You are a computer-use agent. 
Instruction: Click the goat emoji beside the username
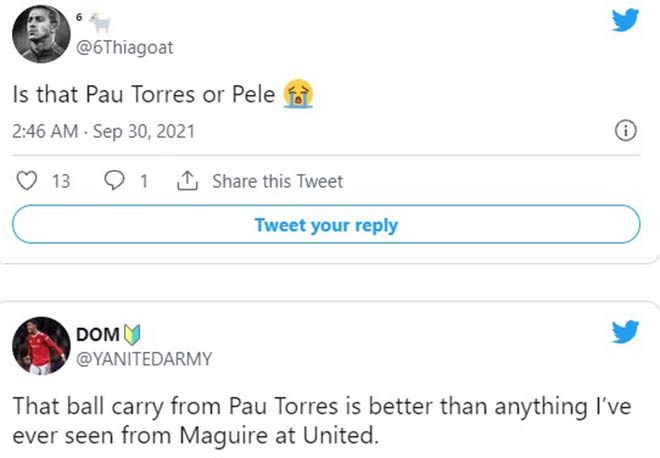click(x=98, y=22)
